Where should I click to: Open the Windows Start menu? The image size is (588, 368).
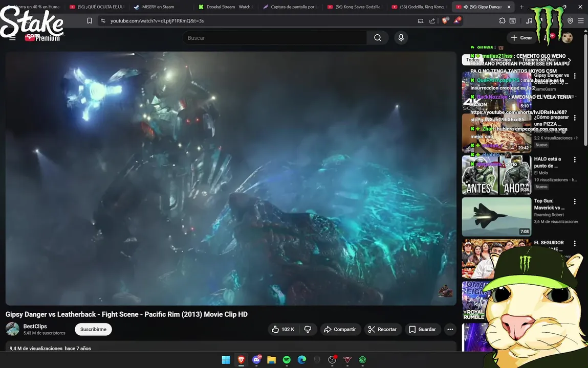pyautogui.click(x=226, y=360)
